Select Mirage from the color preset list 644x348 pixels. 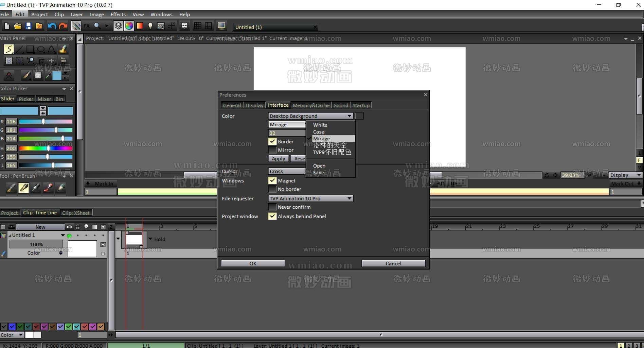(x=321, y=138)
